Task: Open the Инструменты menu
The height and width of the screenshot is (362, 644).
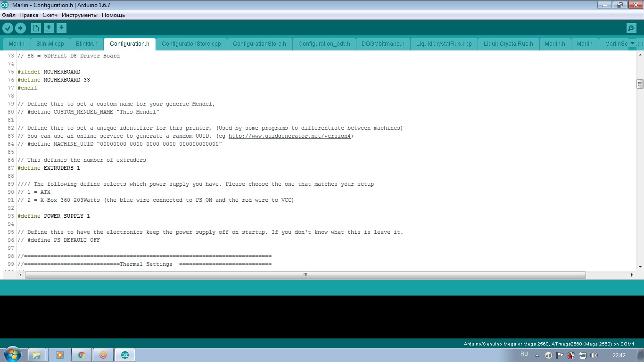Action: 80,15
